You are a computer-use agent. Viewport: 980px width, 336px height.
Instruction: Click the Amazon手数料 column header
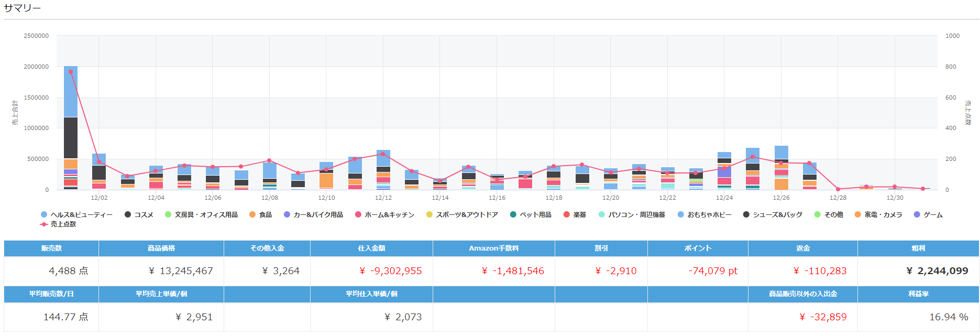(x=493, y=248)
